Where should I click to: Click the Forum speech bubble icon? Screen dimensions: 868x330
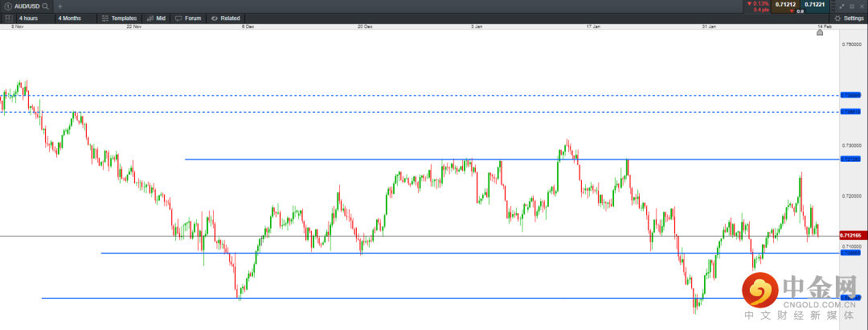tap(178, 18)
